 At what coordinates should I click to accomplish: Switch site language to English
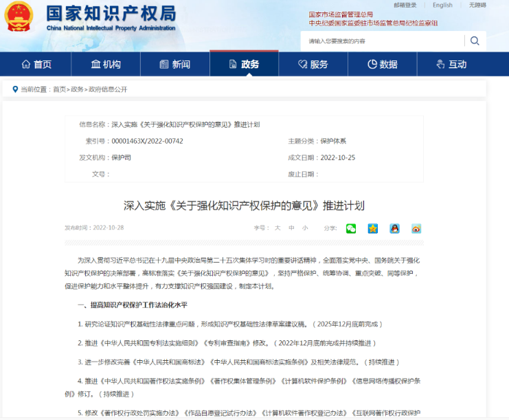click(442, 5)
